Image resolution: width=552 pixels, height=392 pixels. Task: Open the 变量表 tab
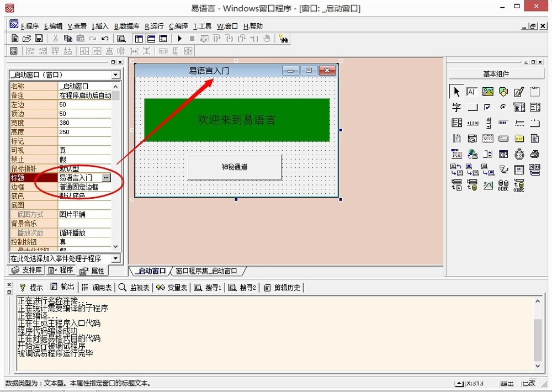pyautogui.click(x=172, y=288)
